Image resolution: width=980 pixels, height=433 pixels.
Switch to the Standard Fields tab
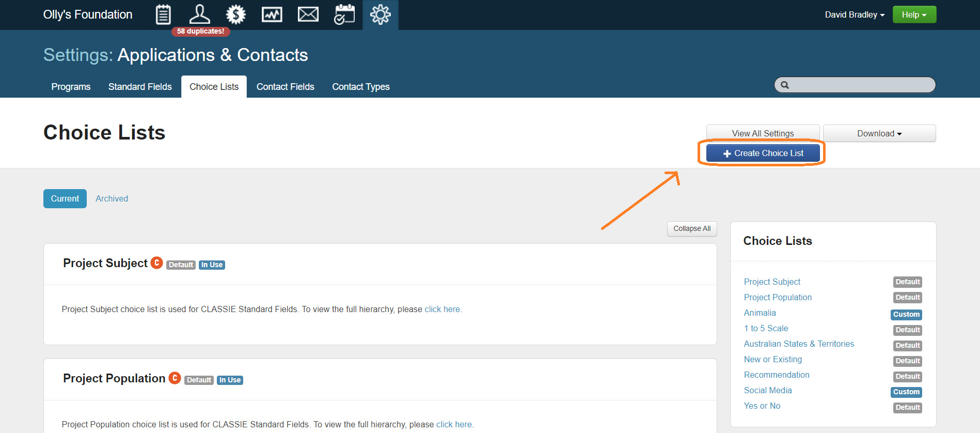[x=140, y=87]
